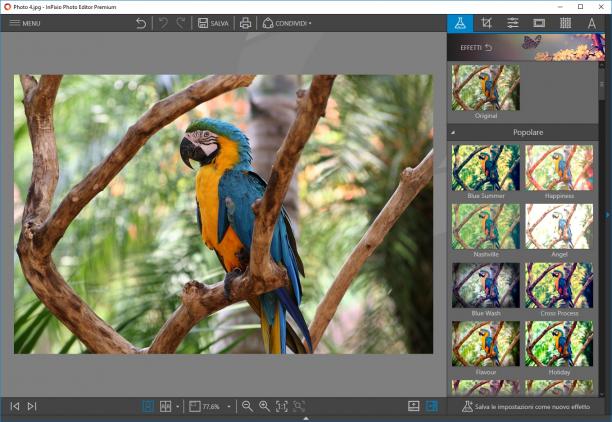Collapse right panel via side arrow
Image resolution: width=612 pixels, height=422 pixels.
(607, 215)
